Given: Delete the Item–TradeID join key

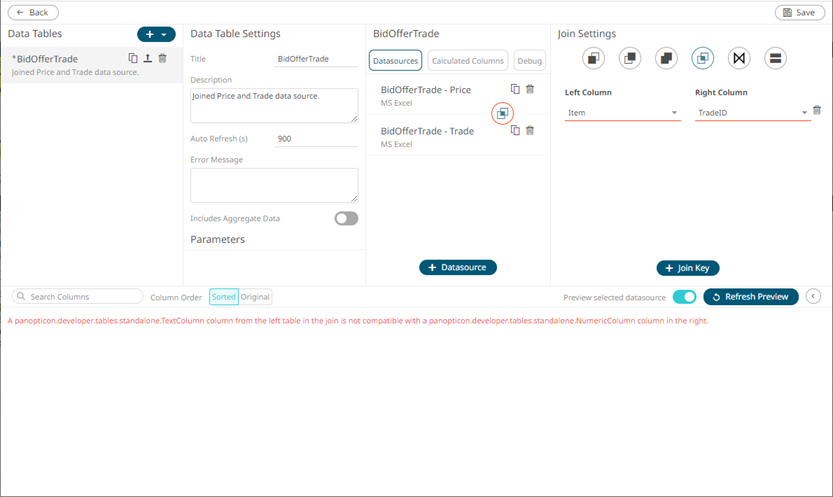Looking at the screenshot, I should [x=817, y=111].
